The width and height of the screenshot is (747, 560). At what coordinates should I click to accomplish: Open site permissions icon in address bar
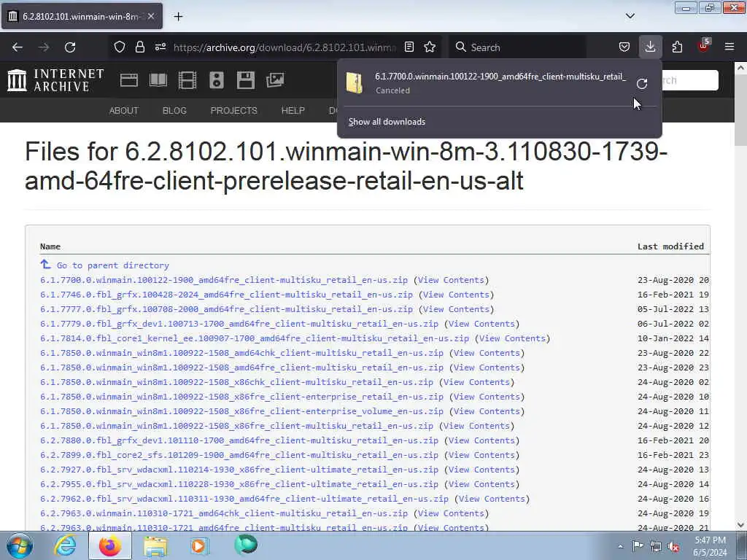click(x=160, y=47)
